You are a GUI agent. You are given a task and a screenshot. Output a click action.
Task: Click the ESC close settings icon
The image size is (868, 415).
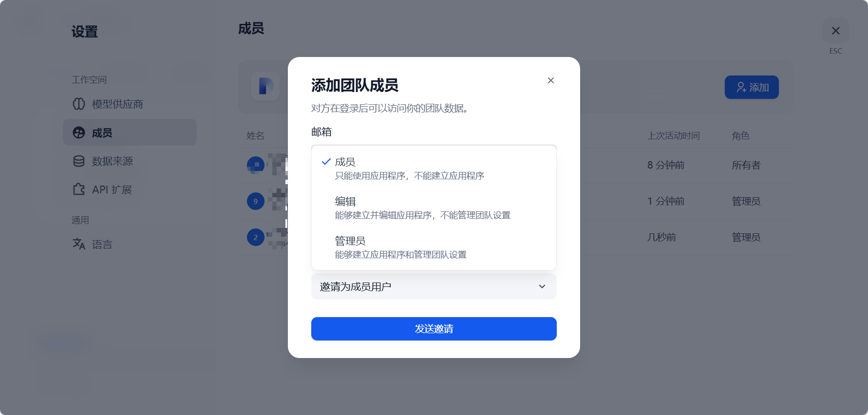pos(836,31)
